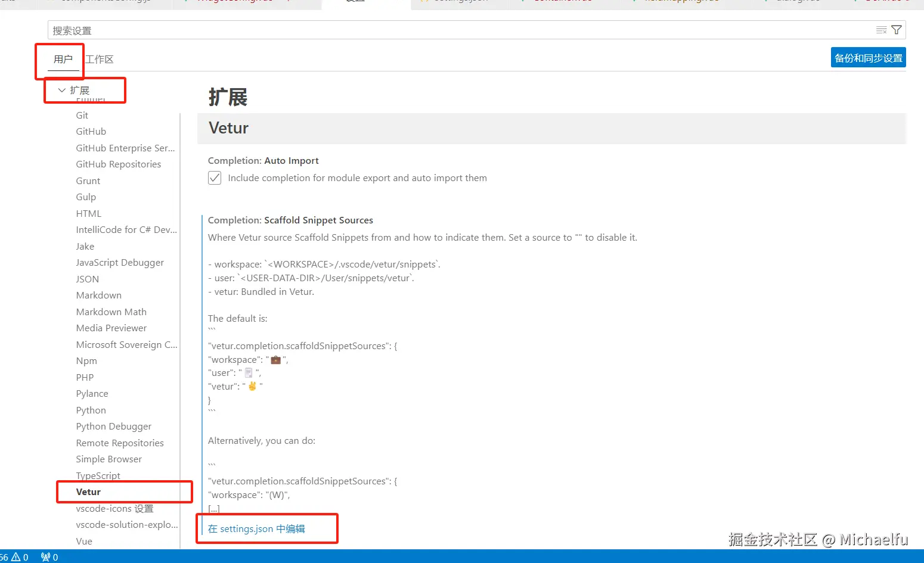Viewport: 924px width, 563px height.
Task: Clear the settings search input icon
Action: [881, 30]
